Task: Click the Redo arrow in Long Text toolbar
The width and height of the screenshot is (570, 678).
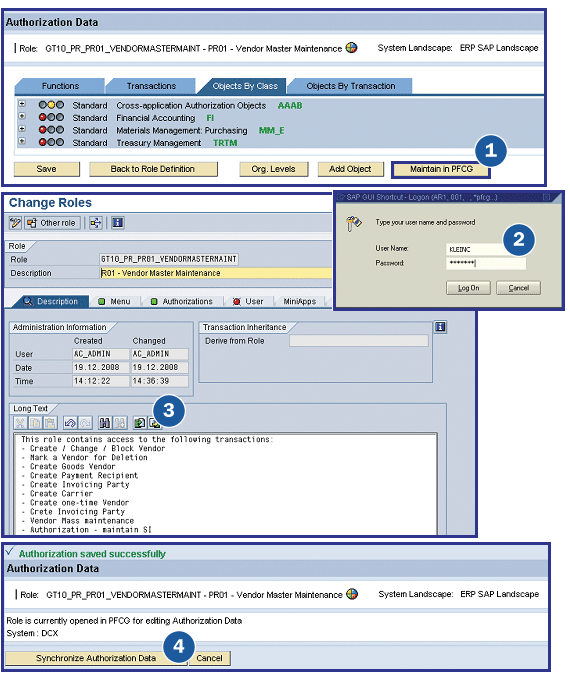Action: tap(85, 422)
